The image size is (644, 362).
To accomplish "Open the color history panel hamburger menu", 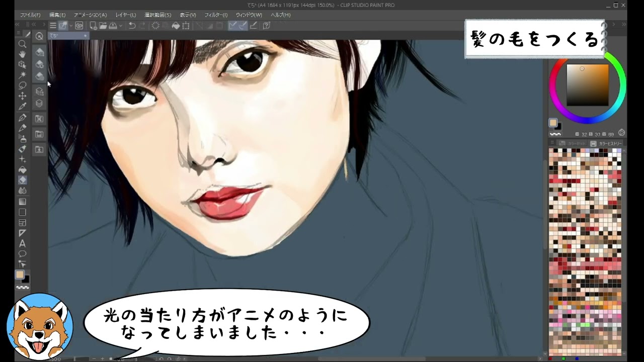I will [552, 144].
